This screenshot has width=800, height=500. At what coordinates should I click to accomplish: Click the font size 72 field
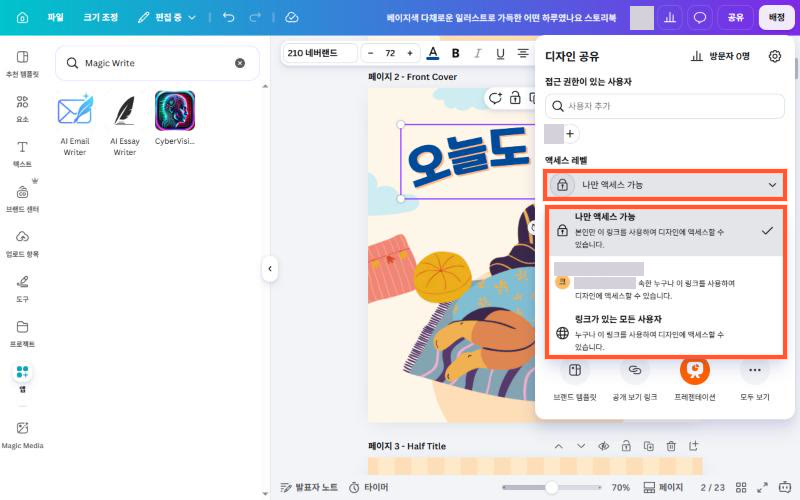390,53
